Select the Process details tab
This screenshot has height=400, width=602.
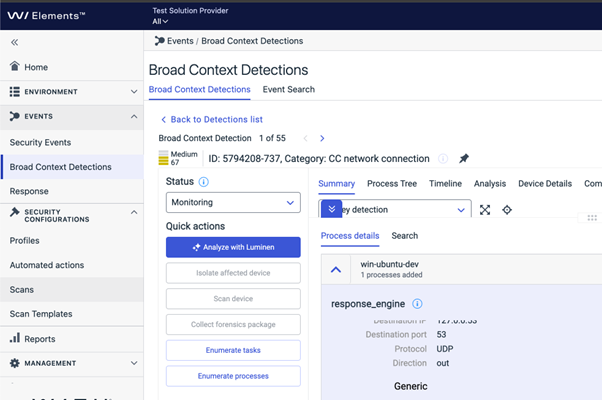pyautogui.click(x=350, y=236)
